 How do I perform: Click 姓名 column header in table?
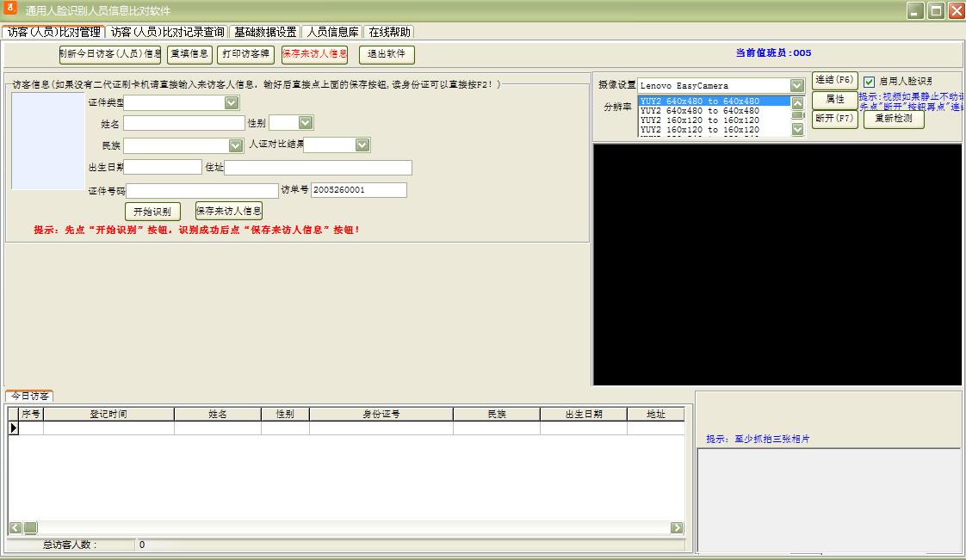click(218, 414)
